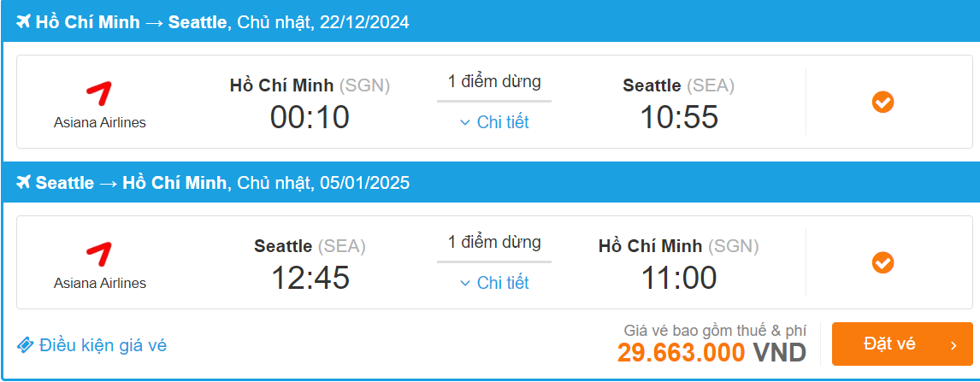Screen dimensions: 980x382
Task: Click the arrow on the Đặt vé button
Action: pos(953,345)
